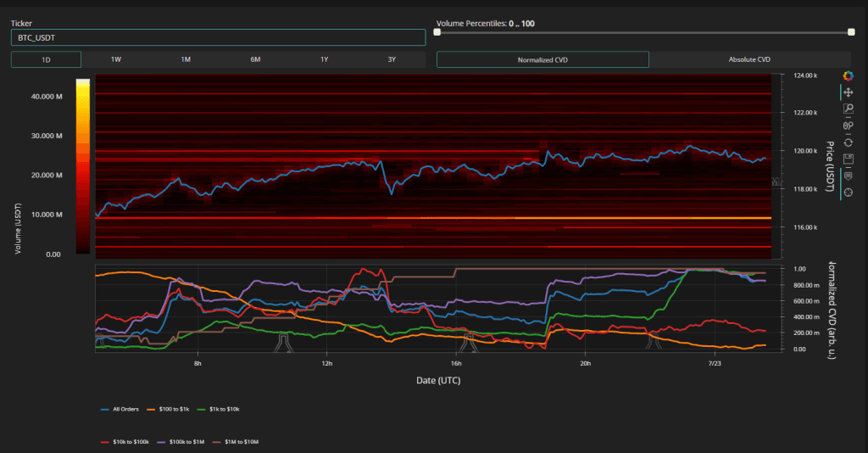Click the 400.00 m CVD axis label
Viewport: 868px width, 453px height.
pos(805,317)
